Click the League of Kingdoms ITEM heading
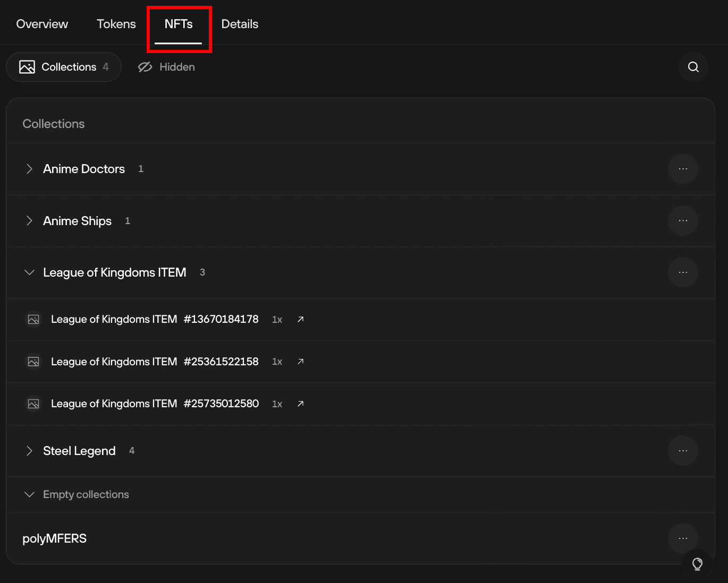Image resolution: width=728 pixels, height=583 pixels. point(115,272)
